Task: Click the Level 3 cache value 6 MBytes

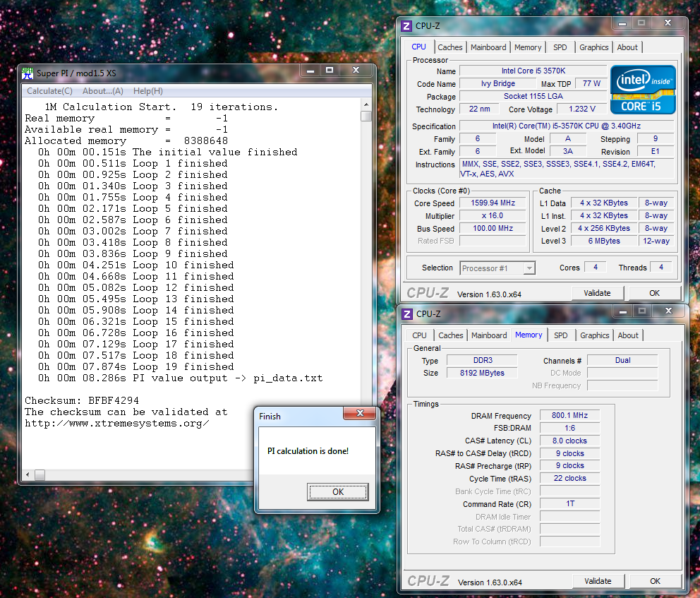Action: point(603,241)
